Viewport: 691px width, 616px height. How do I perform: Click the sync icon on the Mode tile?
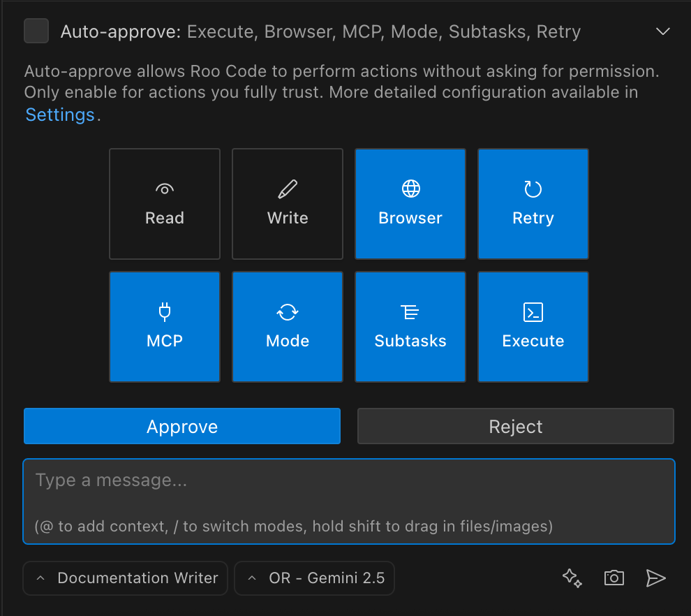(287, 311)
